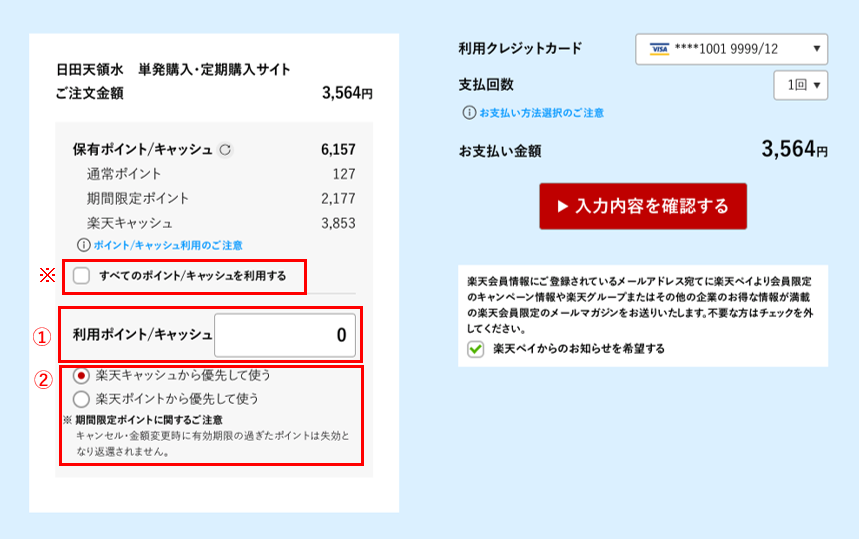Screen dimensions: 859x539
Task: Click the white triangle on the confirm button
Action: click(x=563, y=206)
